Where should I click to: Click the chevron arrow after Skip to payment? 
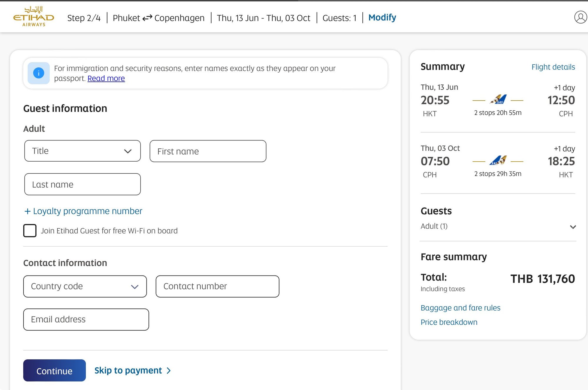pyautogui.click(x=168, y=371)
